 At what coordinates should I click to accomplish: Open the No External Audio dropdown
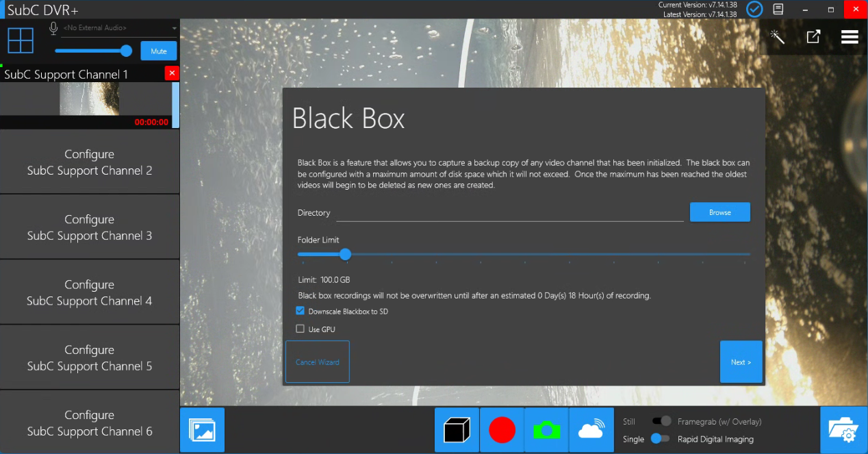coord(119,28)
